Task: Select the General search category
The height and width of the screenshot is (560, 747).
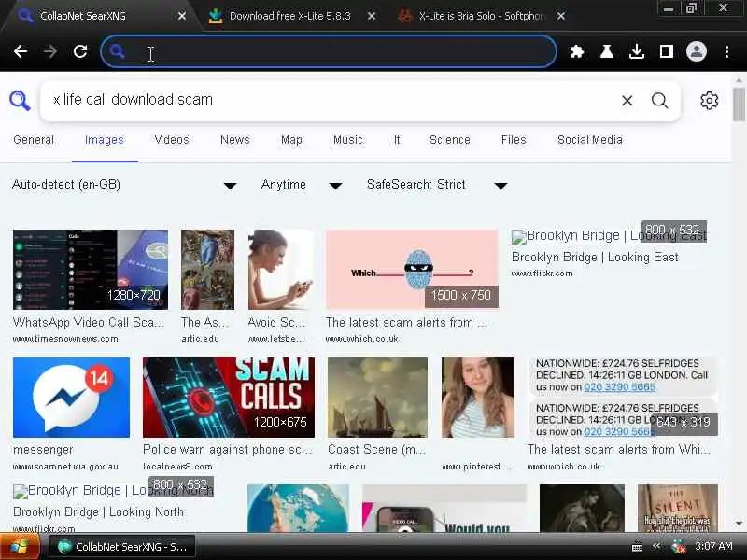Action: coord(34,140)
